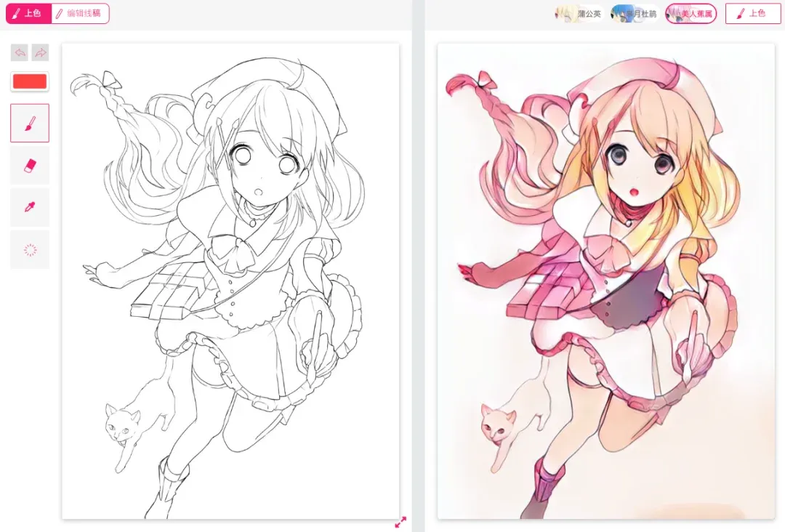Click the redo arrow button
The height and width of the screenshot is (532, 785).
pos(41,52)
